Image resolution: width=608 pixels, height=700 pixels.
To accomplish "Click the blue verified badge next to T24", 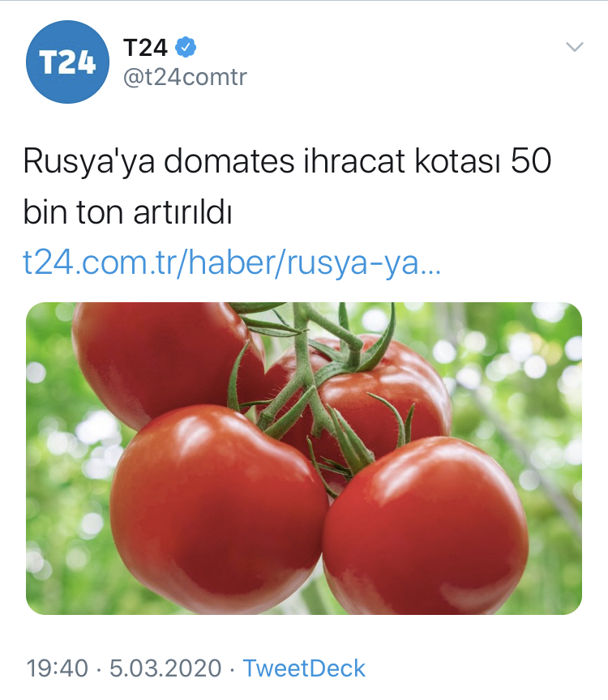I will point(186,47).
